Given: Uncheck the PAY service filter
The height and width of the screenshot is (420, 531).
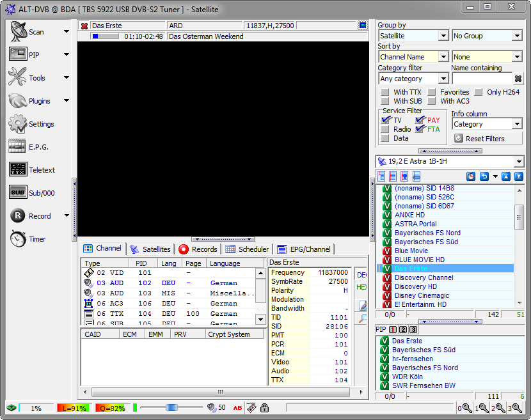Looking at the screenshot, I should click(x=420, y=120).
